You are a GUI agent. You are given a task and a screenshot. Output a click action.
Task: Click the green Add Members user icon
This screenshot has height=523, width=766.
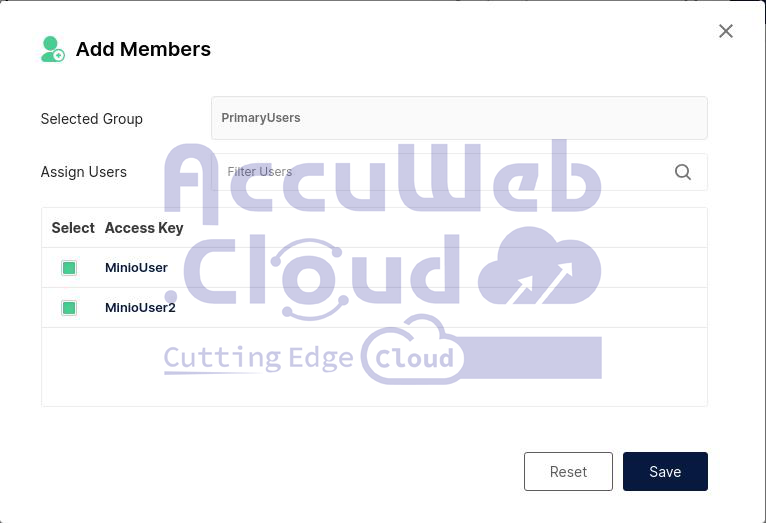[x=52, y=49]
